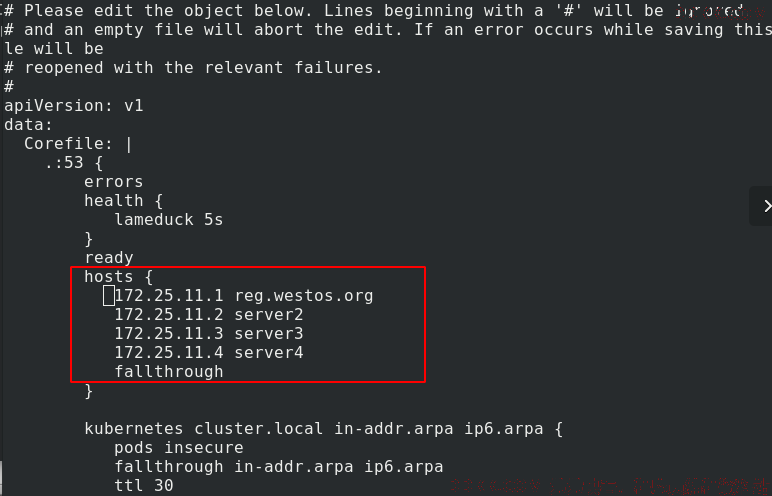772x496 pixels.
Task: Click the 172.25.11.4 server4 entry
Action: click(209, 353)
